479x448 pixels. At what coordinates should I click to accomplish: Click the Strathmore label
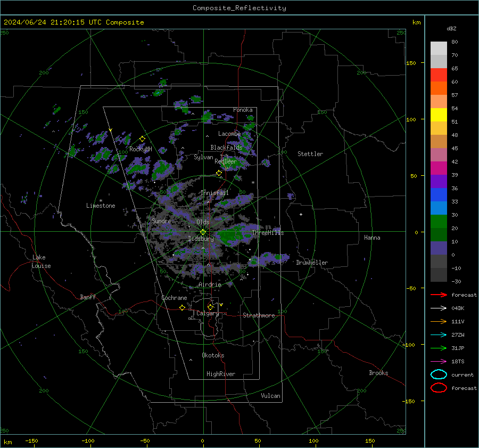[259, 315]
